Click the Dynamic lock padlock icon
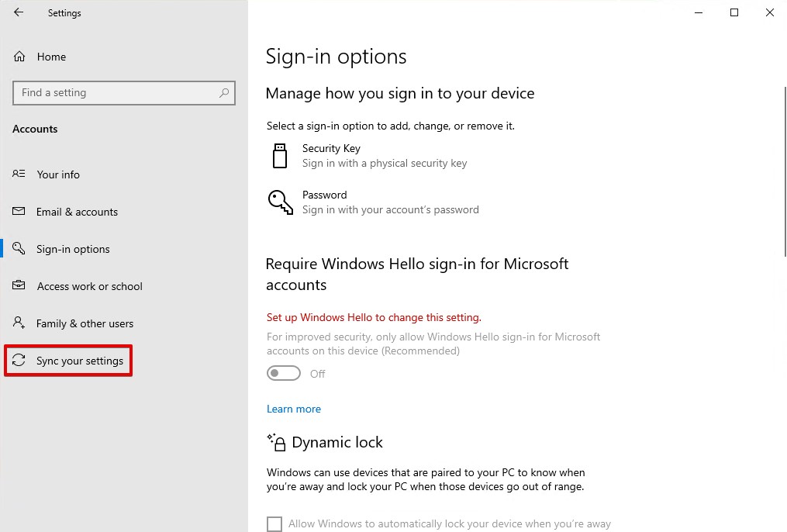The image size is (787, 532). pyautogui.click(x=276, y=442)
